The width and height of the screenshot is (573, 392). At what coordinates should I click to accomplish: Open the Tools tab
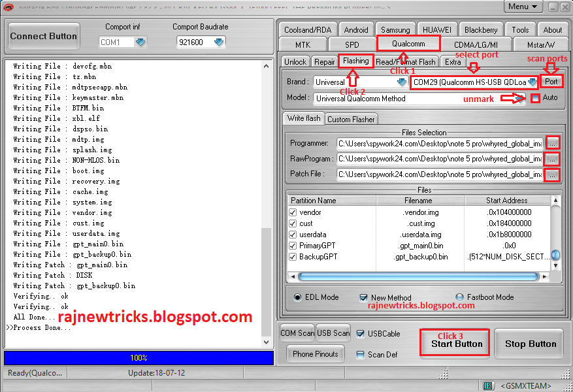pyautogui.click(x=520, y=29)
